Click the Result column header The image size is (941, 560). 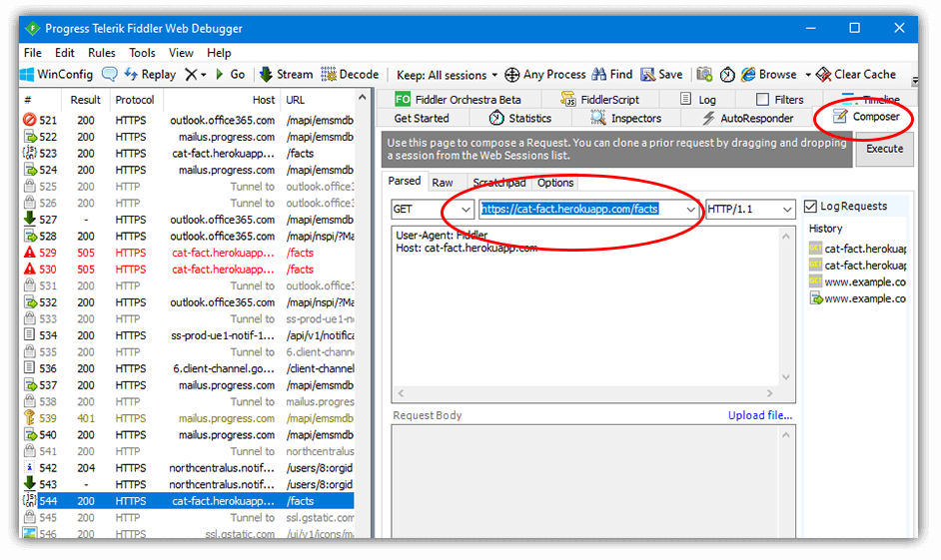click(85, 100)
